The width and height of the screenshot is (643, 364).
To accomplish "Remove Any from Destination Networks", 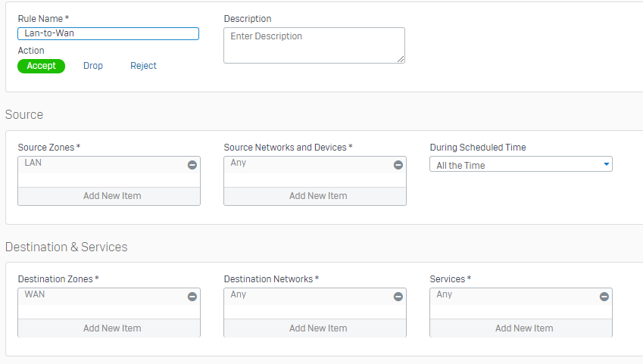I will pos(398,297).
